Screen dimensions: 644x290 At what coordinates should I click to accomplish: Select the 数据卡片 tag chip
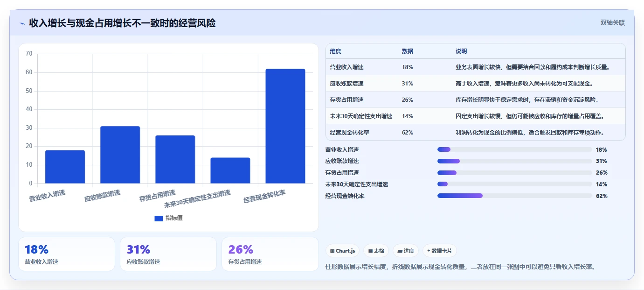click(440, 251)
